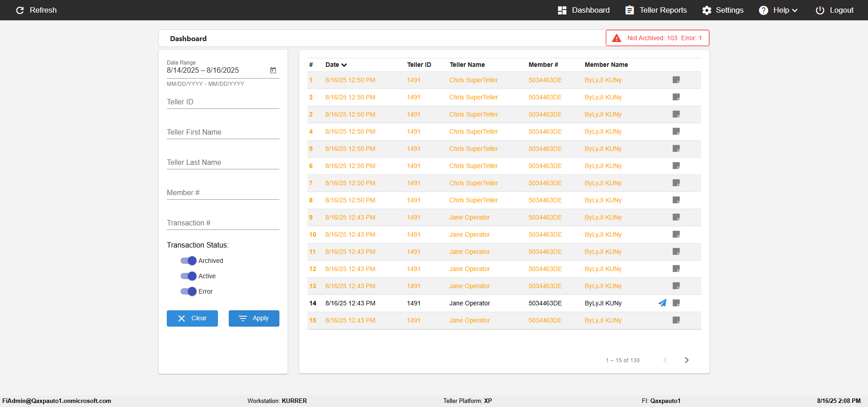The width and height of the screenshot is (868, 407).
Task: Click the note icon in row 1
Action: click(x=676, y=80)
